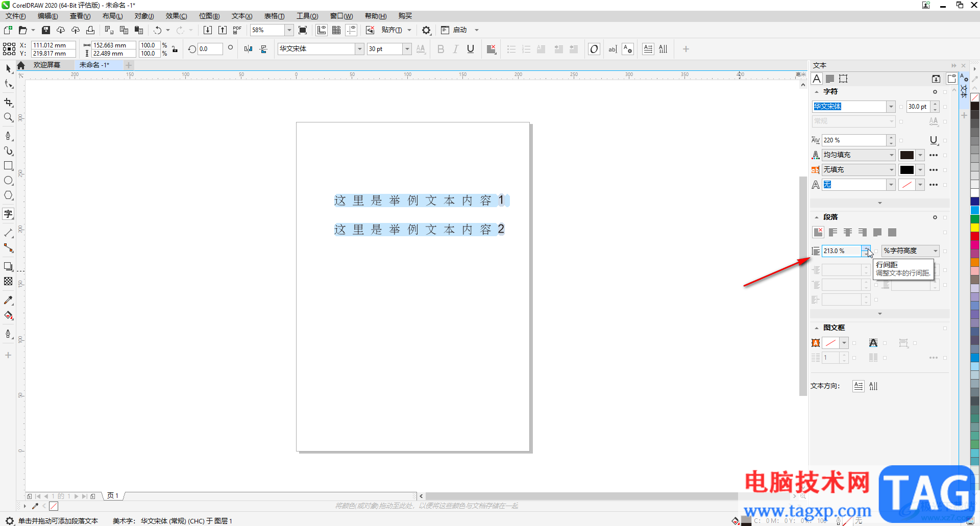
Task: Click background fill black swatch
Action: [907, 170]
